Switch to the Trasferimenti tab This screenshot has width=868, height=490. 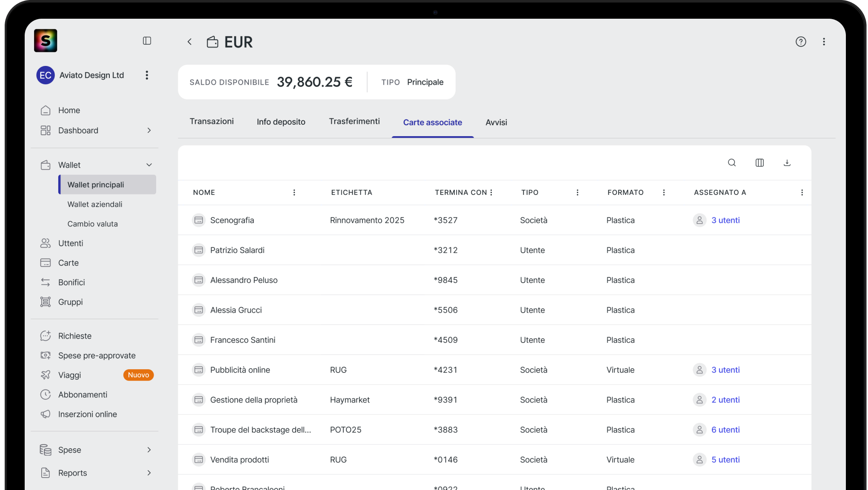coord(354,122)
